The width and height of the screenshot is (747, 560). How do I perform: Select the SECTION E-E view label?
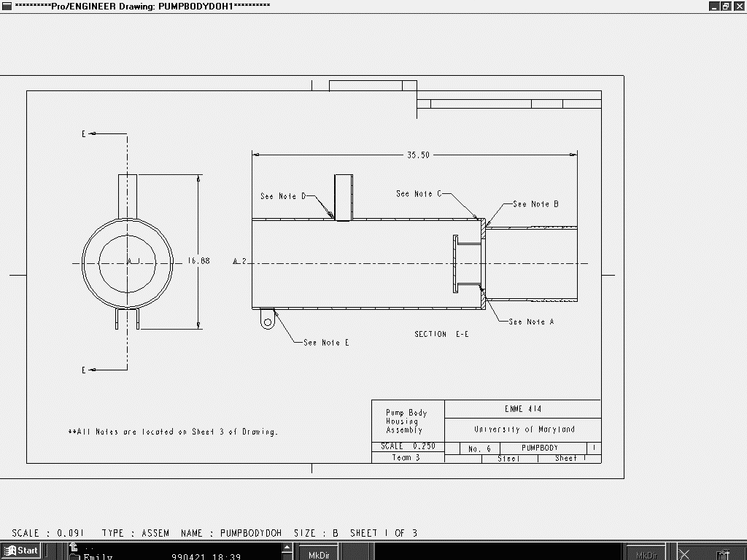tap(441, 334)
